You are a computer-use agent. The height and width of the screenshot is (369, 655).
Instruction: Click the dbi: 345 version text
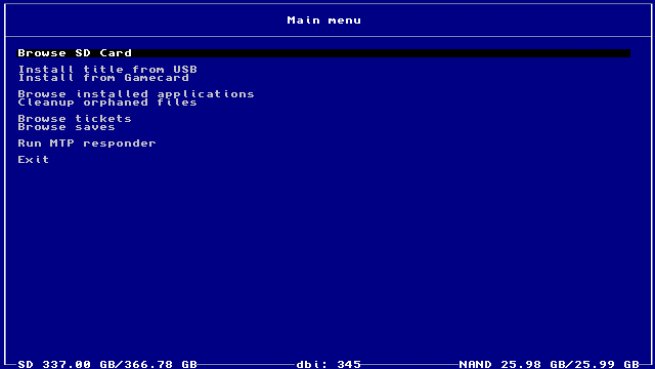click(x=328, y=364)
